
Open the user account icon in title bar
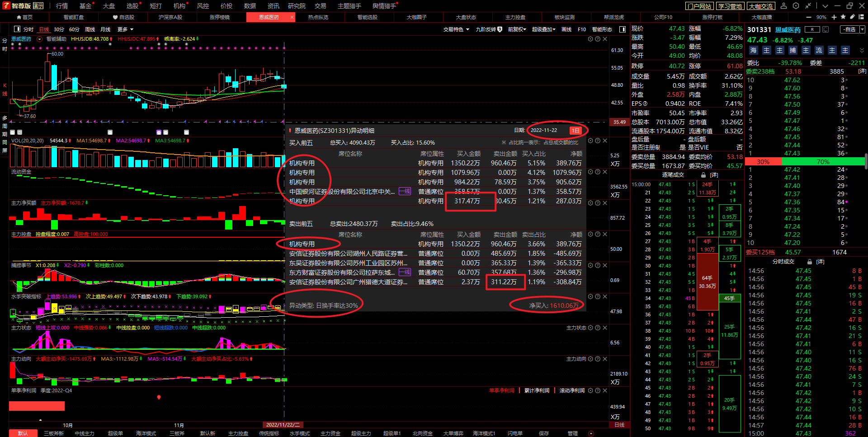point(784,6)
